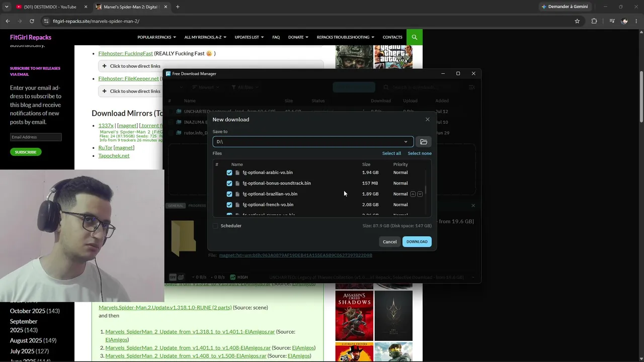Bookmark this page with the star icon
This screenshot has height=362, width=644.
[x=577, y=21]
